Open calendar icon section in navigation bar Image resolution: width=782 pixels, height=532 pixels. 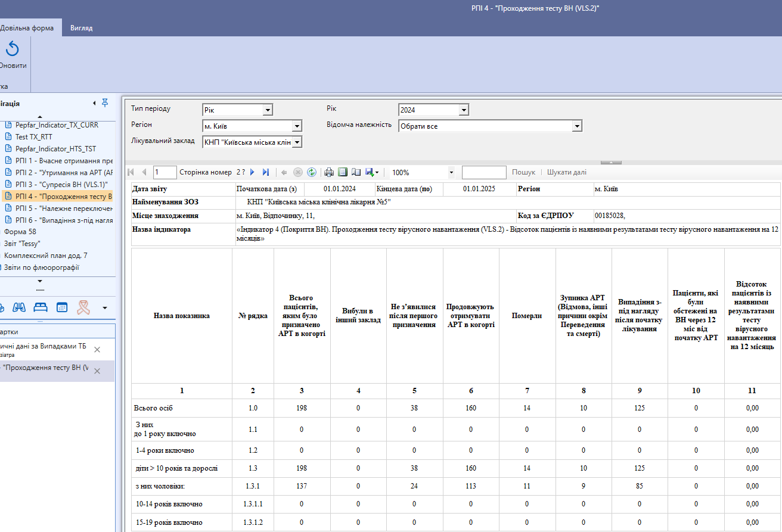[62, 307]
